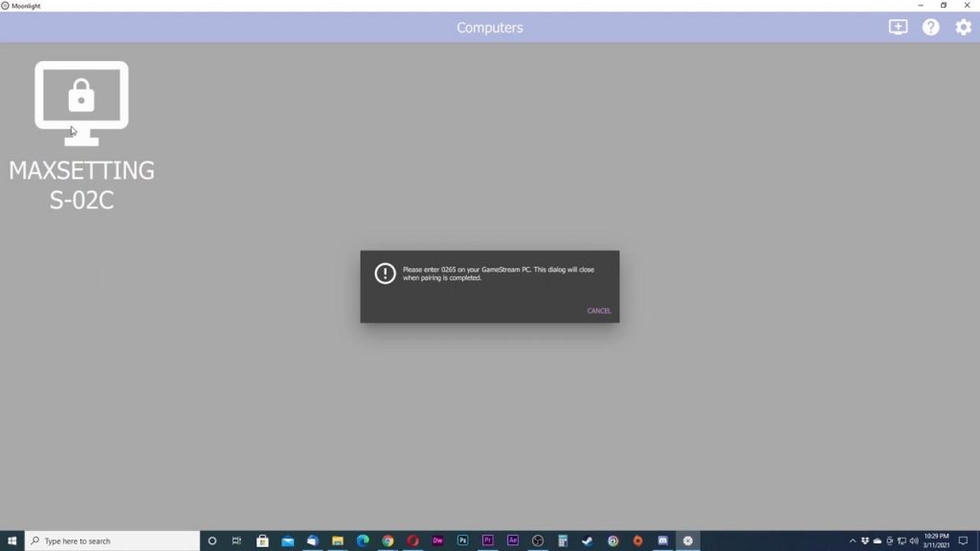The image size is (980, 551).
Task: Open Adobe Dreamweaver from taskbar
Action: (x=437, y=540)
